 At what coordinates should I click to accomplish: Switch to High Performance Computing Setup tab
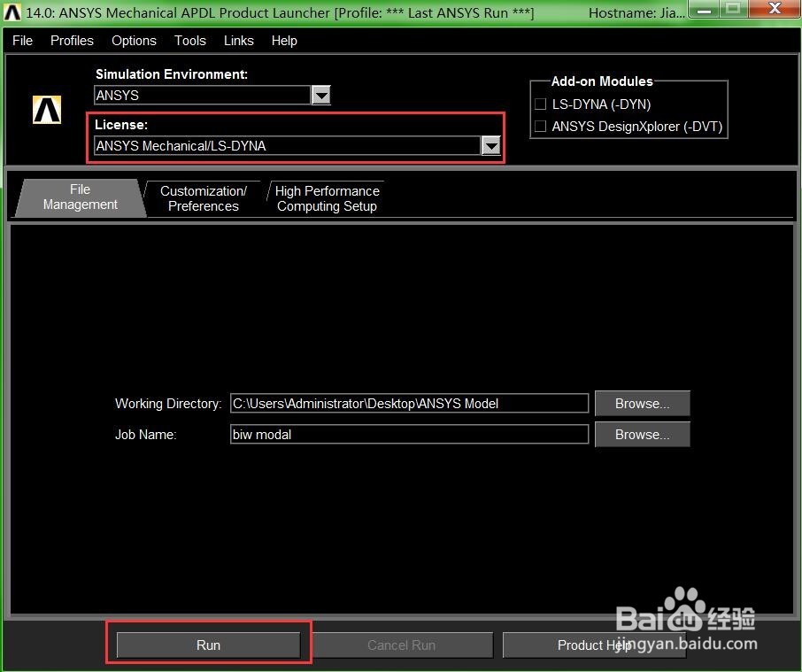point(328,198)
